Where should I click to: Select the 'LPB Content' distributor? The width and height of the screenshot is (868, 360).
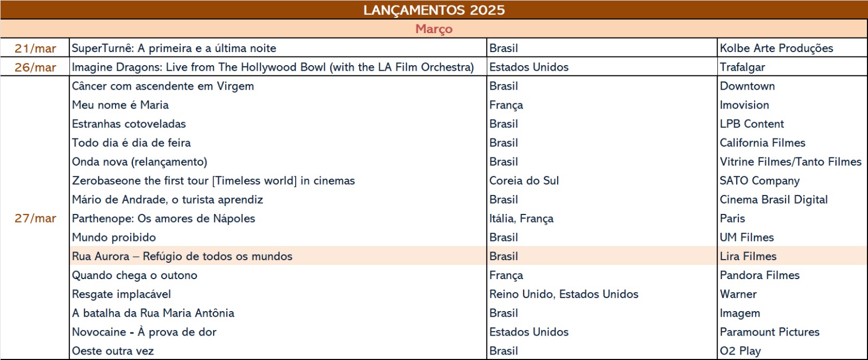pos(752,124)
